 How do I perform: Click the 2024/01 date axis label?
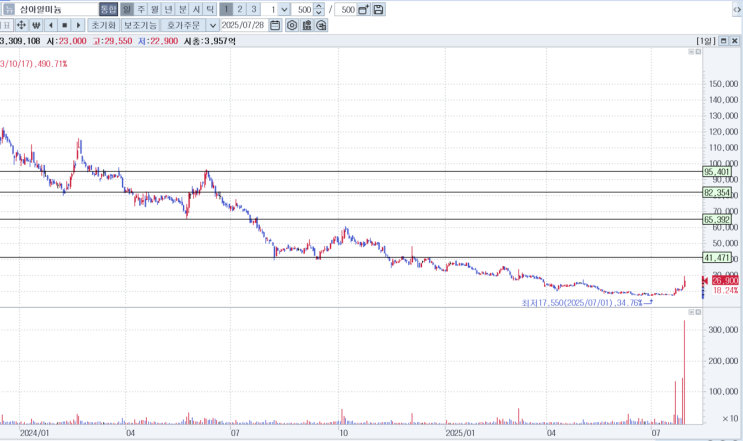coord(34,433)
